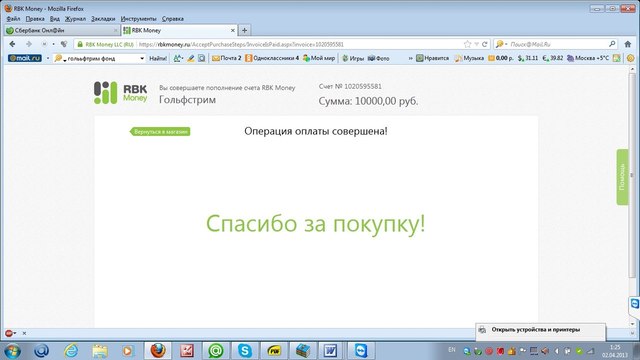Click the Adblock ABP icon in add-on bar
This screenshot has width=640, height=360.
pyautogui.click(x=9, y=333)
